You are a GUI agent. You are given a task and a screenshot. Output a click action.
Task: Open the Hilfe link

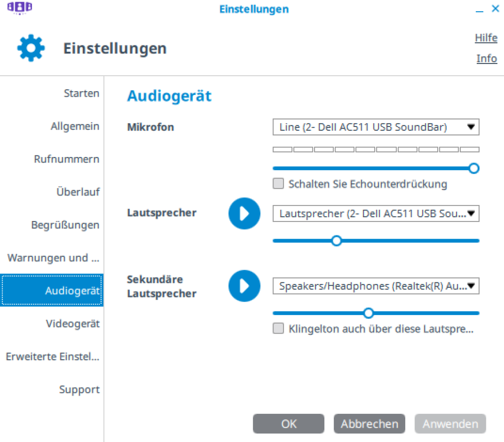486,38
